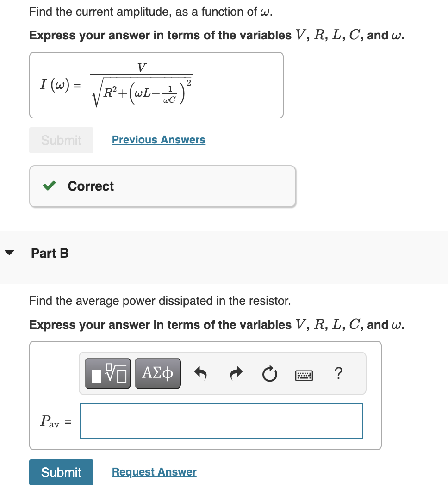The image size is (448, 495).
Task: Click the boxed I(ω) correct answer expression
Action: (156, 85)
